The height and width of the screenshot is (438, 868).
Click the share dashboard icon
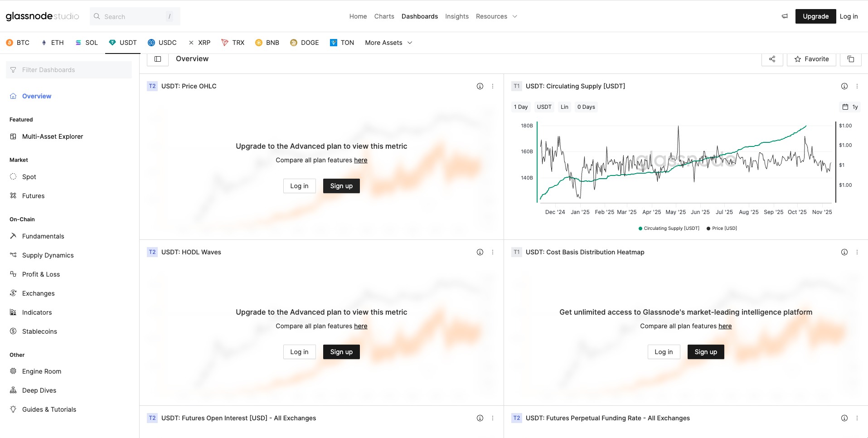(x=772, y=59)
